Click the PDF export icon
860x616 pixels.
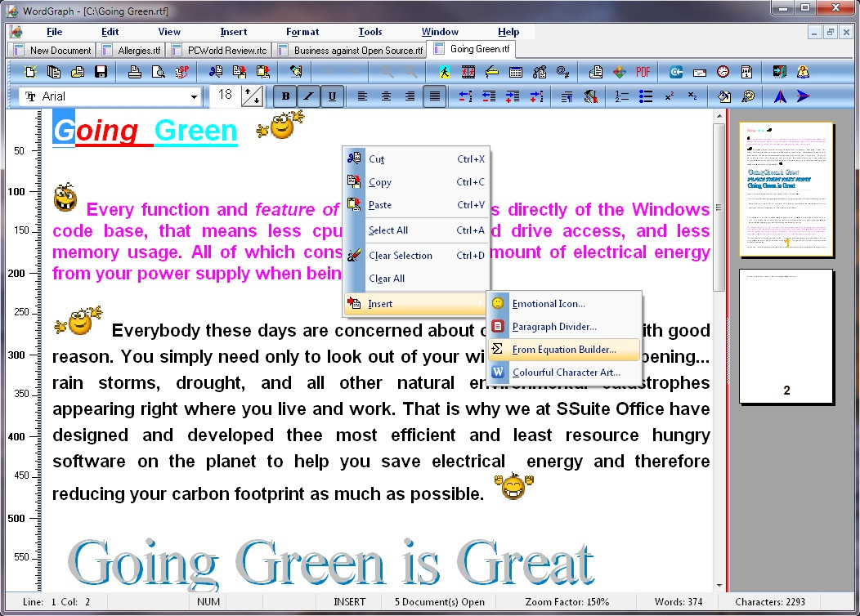pos(643,72)
